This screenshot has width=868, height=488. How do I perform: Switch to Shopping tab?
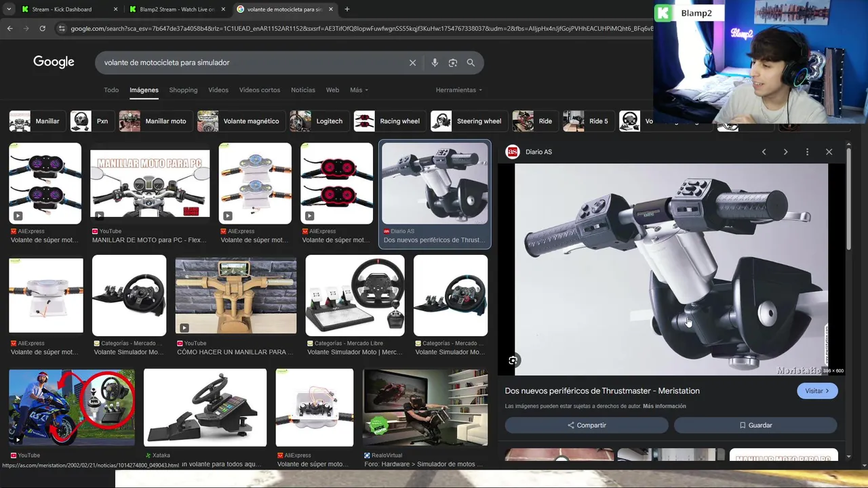tap(183, 90)
